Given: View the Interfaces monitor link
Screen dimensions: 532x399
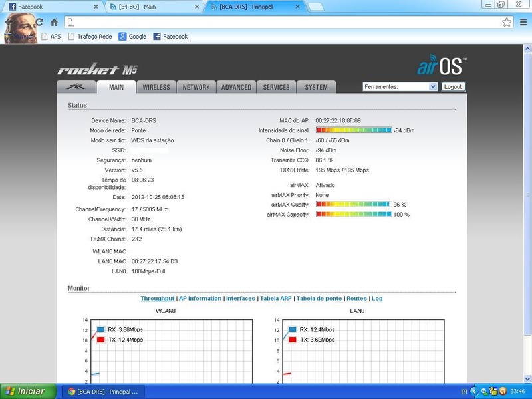Looking at the screenshot, I should tap(241, 298).
